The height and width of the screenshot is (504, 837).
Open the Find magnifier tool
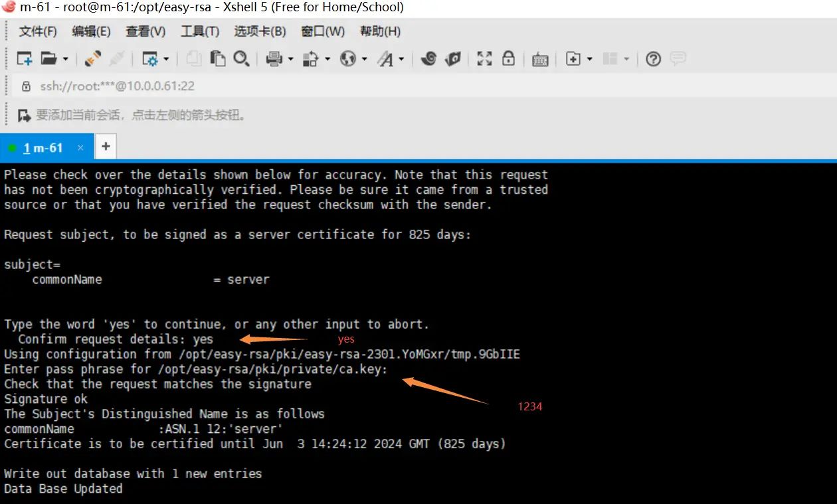(x=241, y=59)
